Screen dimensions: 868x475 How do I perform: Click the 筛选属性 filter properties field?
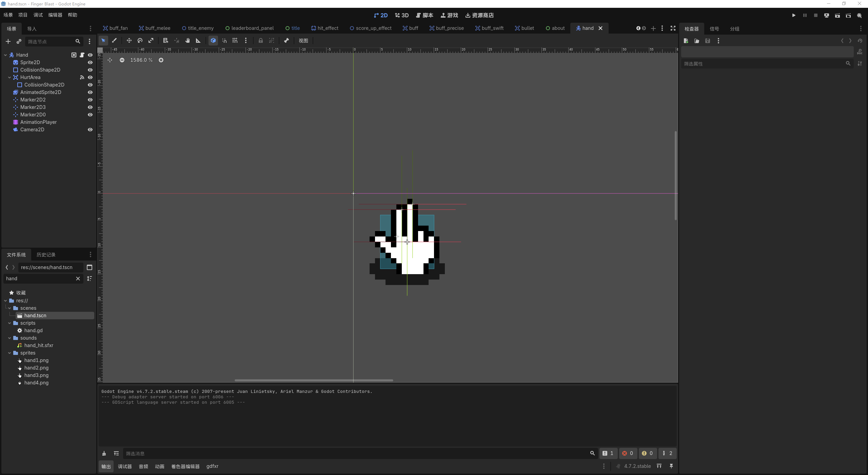tap(763, 64)
